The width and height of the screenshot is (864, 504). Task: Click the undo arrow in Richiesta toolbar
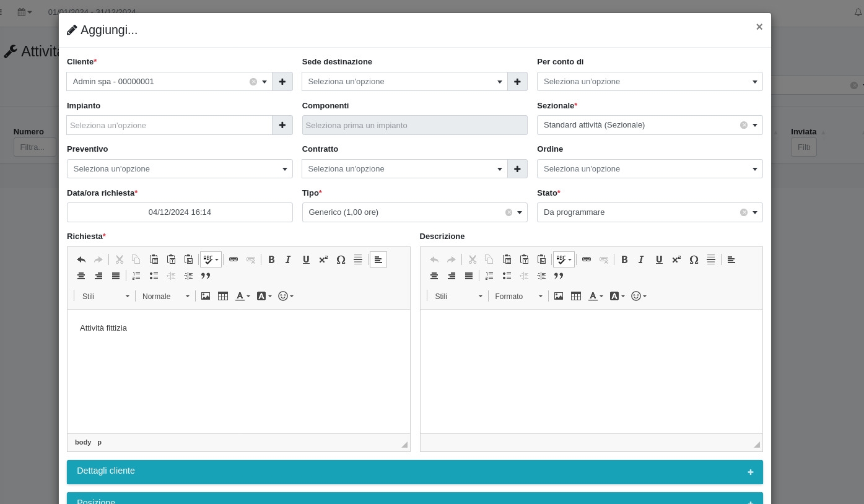81,259
